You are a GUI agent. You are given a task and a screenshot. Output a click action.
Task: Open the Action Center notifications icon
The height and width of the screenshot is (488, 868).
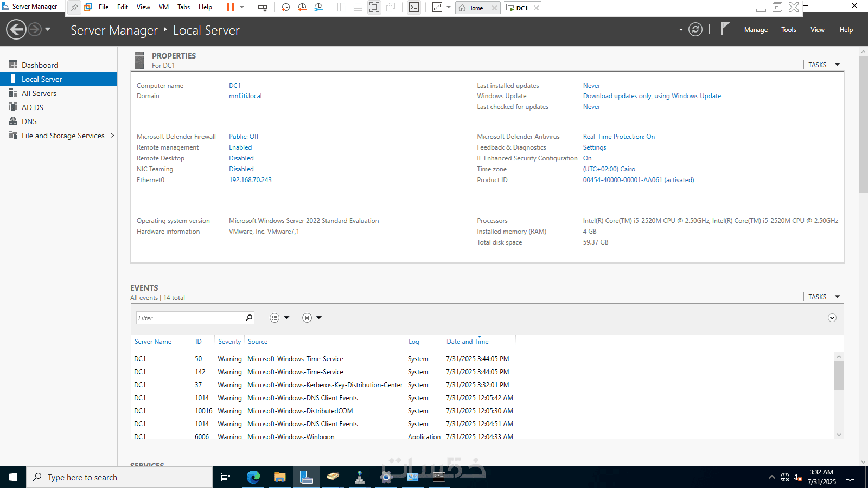pyautogui.click(x=850, y=477)
